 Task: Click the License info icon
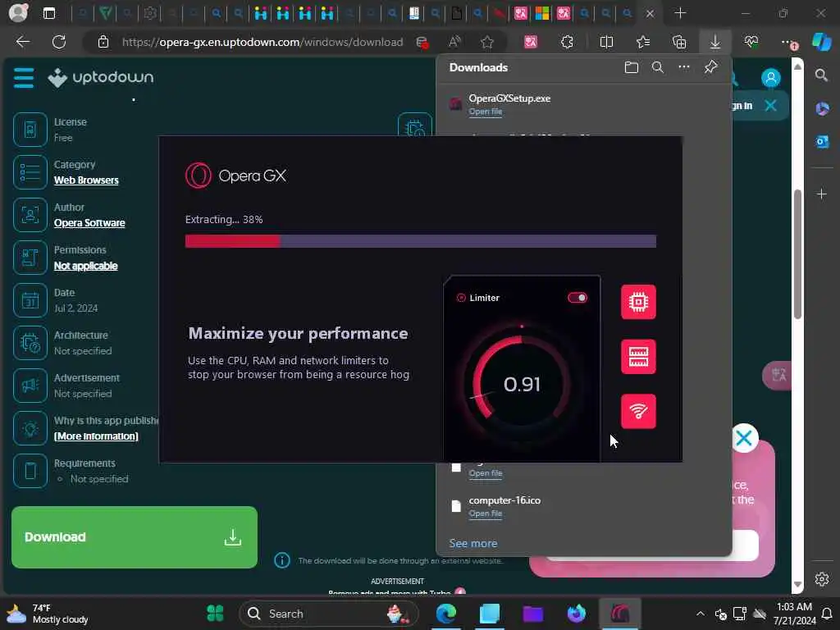tap(30, 130)
